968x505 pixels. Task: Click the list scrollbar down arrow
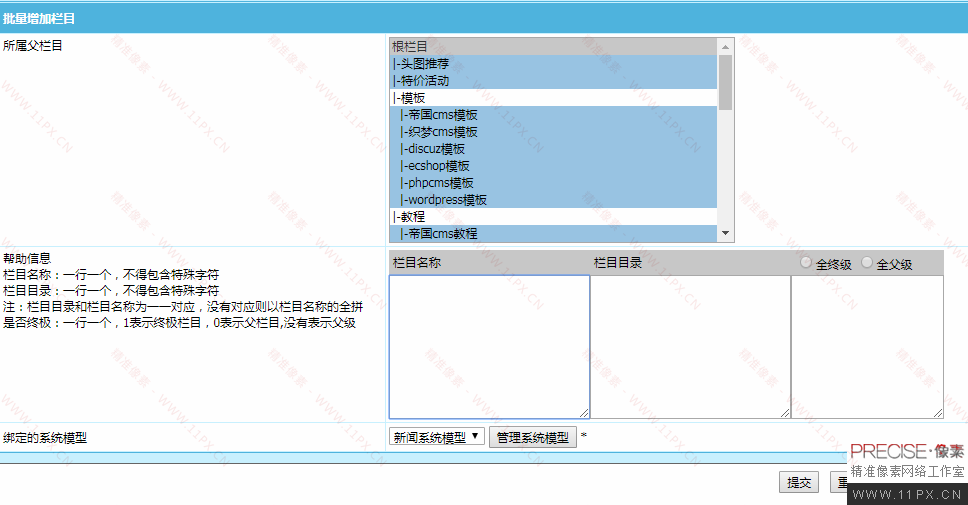click(725, 233)
